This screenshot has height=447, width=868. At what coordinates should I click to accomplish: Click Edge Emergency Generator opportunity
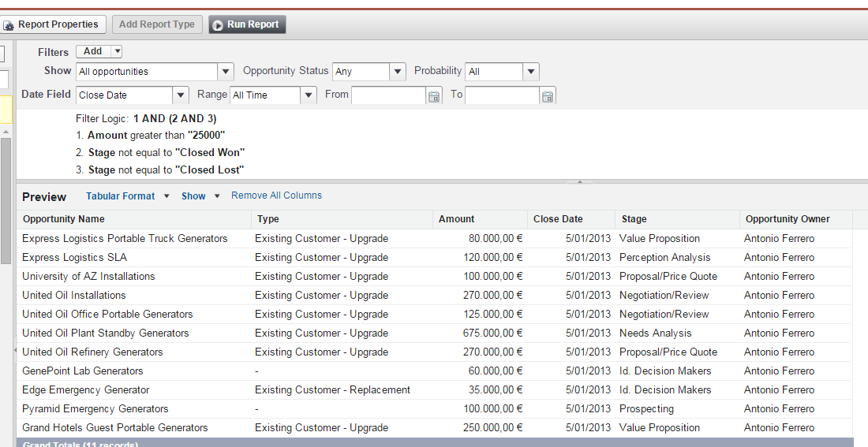pyautogui.click(x=86, y=389)
